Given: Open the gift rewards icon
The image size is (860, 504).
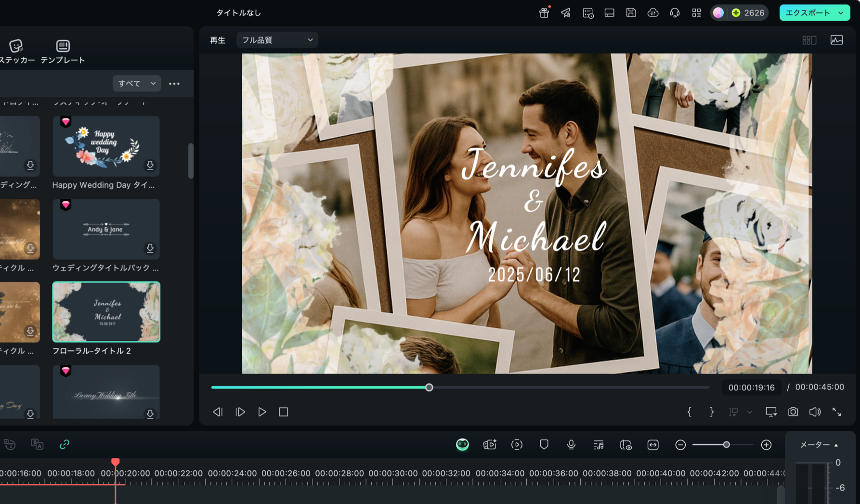Looking at the screenshot, I should (x=544, y=13).
